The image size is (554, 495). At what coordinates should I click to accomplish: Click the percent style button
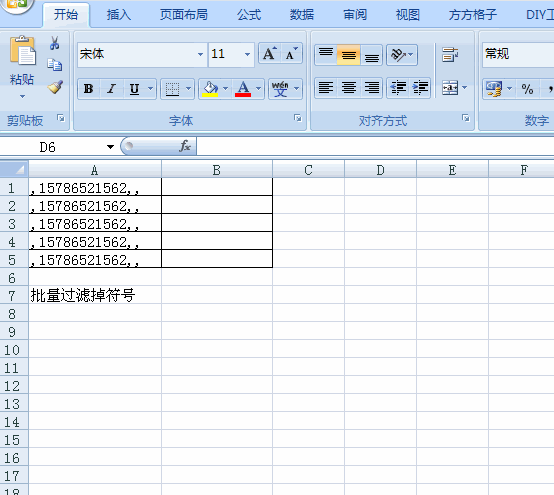527,89
